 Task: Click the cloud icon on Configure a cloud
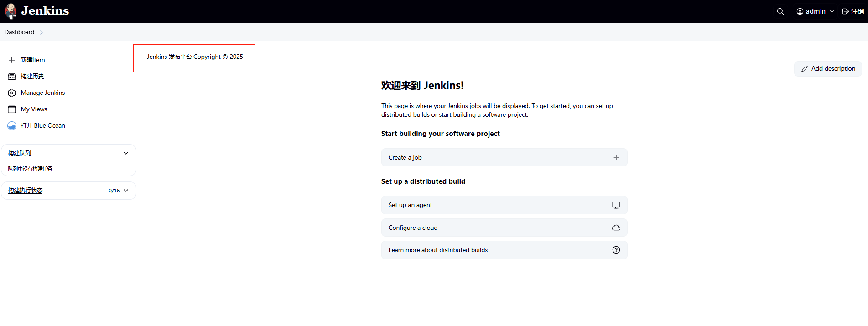pos(616,228)
